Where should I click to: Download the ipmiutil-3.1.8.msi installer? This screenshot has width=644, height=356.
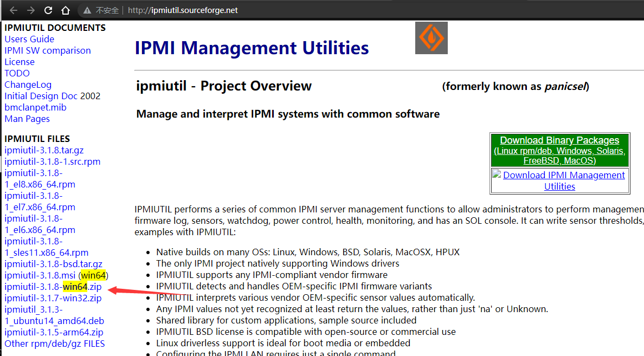tap(40, 275)
